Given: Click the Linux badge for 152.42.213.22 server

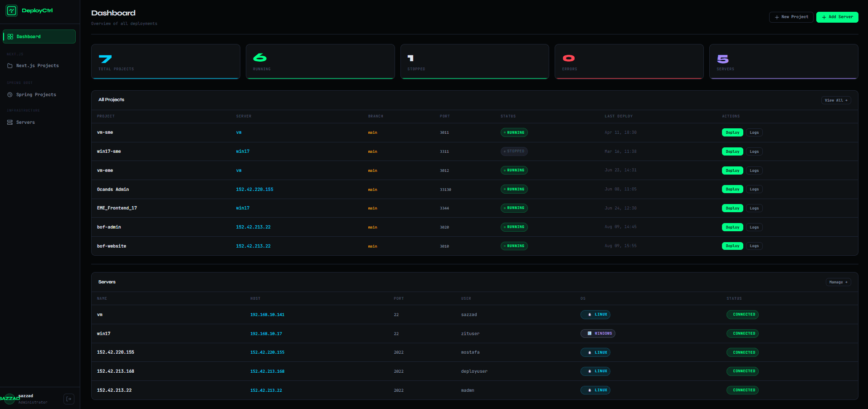Looking at the screenshot, I should (x=595, y=390).
